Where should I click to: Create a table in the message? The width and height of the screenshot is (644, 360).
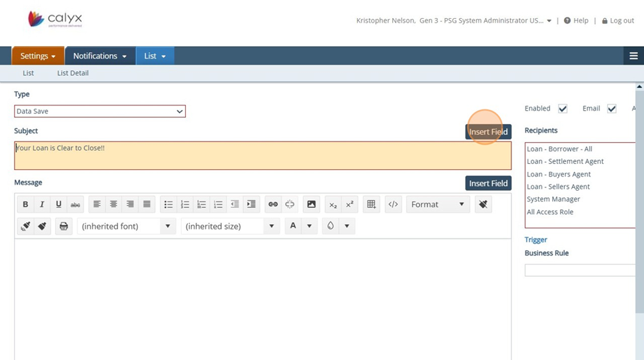pyautogui.click(x=372, y=205)
